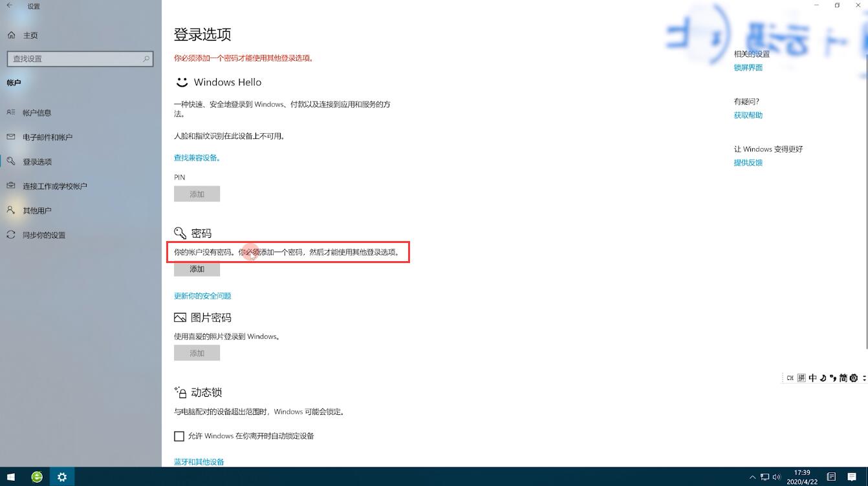This screenshot has width=868, height=486.
Task: Open the network tray icon
Action: (765, 478)
